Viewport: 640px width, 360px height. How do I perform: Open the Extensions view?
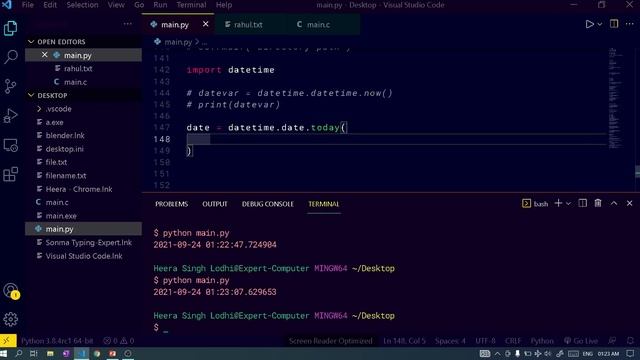(x=10, y=174)
